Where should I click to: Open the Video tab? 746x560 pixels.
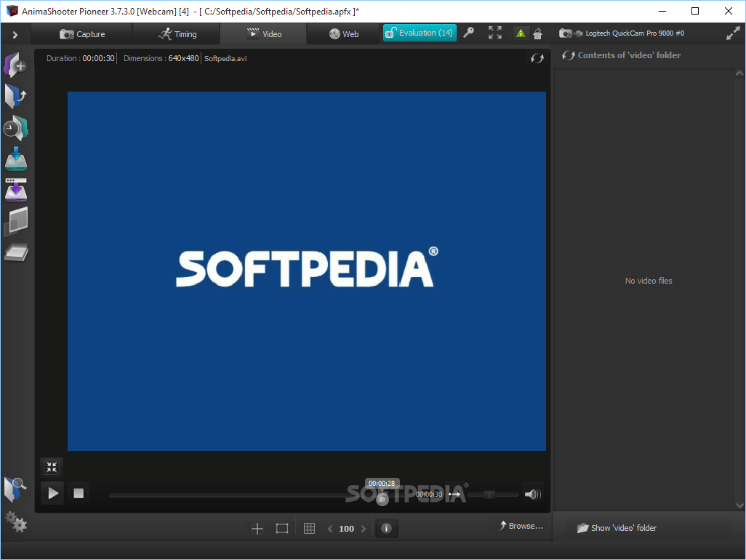[264, 34]
